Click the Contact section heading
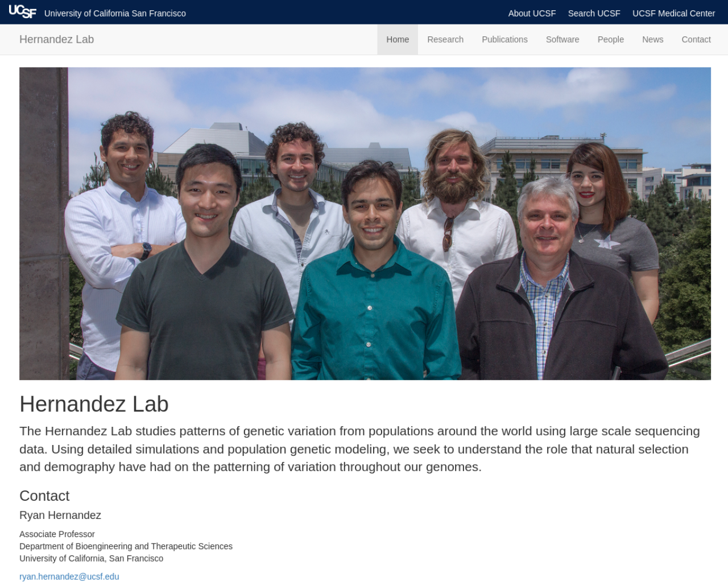728x582 pixels. [x=44, y=496]
